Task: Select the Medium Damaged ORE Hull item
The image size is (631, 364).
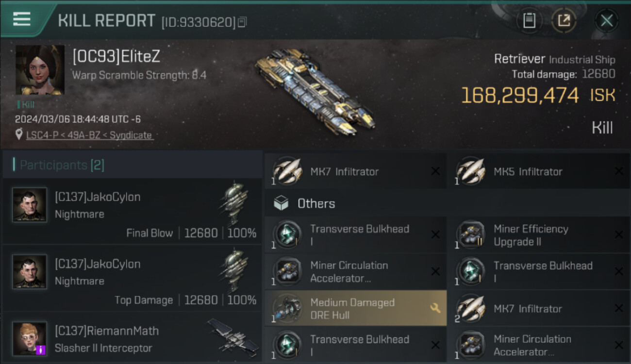Action: pyautogui.click(x=355, y=309)
